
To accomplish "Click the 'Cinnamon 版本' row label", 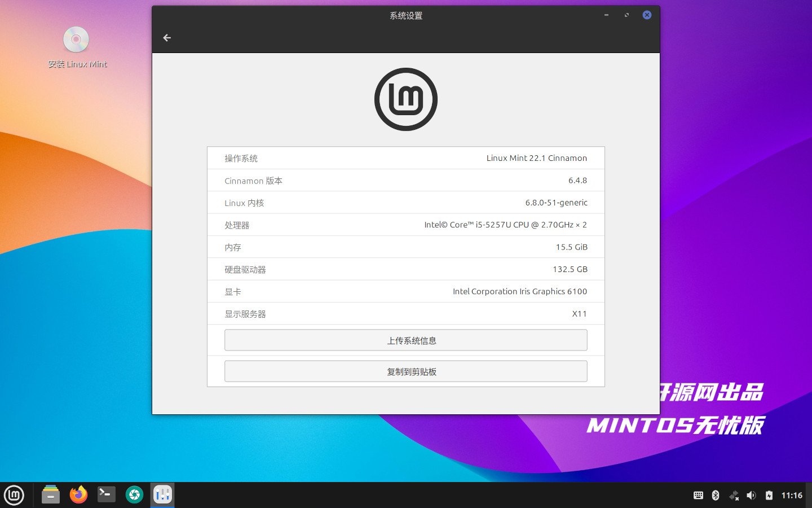I will tap(254, 181).
